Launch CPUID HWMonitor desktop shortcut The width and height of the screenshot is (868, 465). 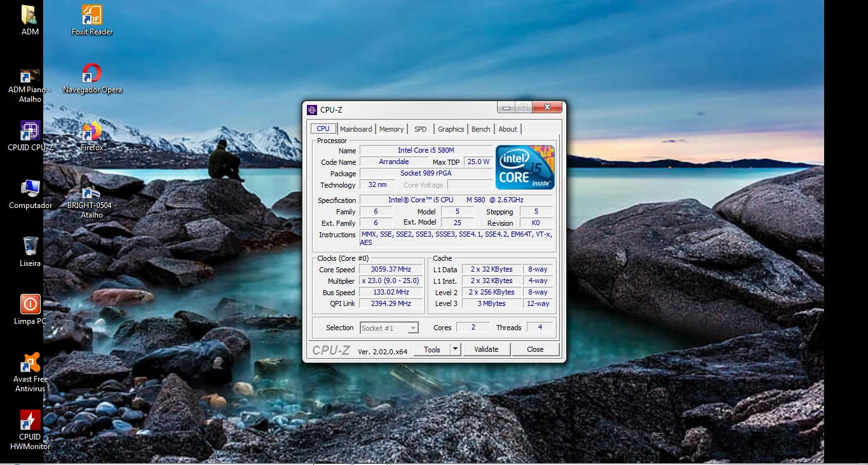[30, 420]
